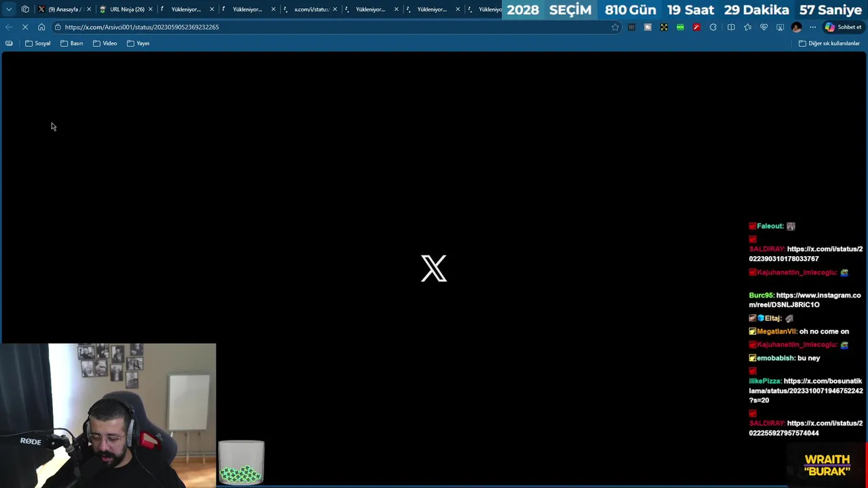Open the Basın bookmarks folder
Image resolution: width=868 pixels, height=488 pixels.
pos(72,43)
